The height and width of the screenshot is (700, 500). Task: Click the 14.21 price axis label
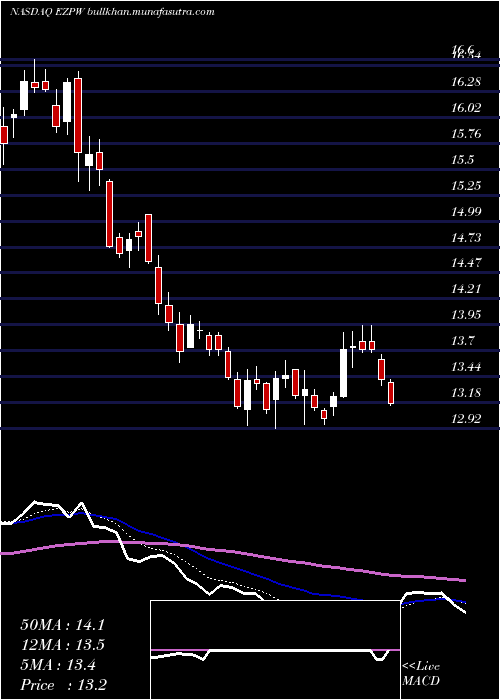coord(466,289)
